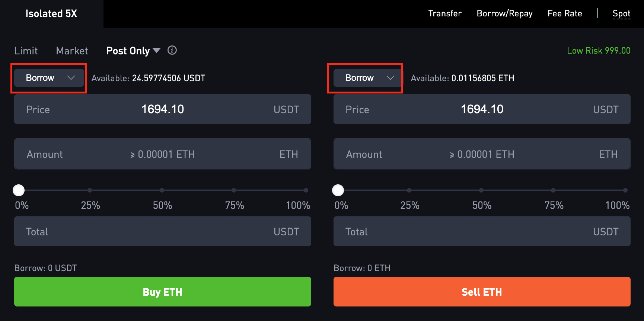This screenshot has width=644, height=321.
Task: Open the Borrow dropdown on buy side
Action: point(49,78)
